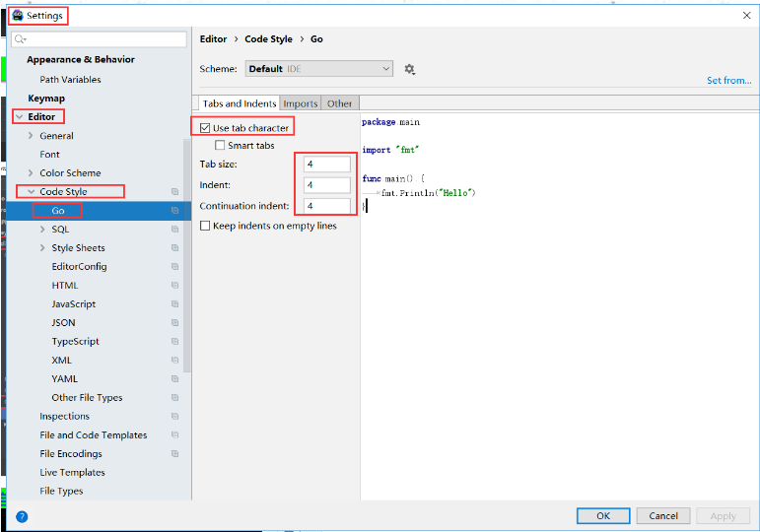Click project-level icon beside EditorConfig
Image resolution: width=760 pixels, height=532 pixels.
point(175,267)
